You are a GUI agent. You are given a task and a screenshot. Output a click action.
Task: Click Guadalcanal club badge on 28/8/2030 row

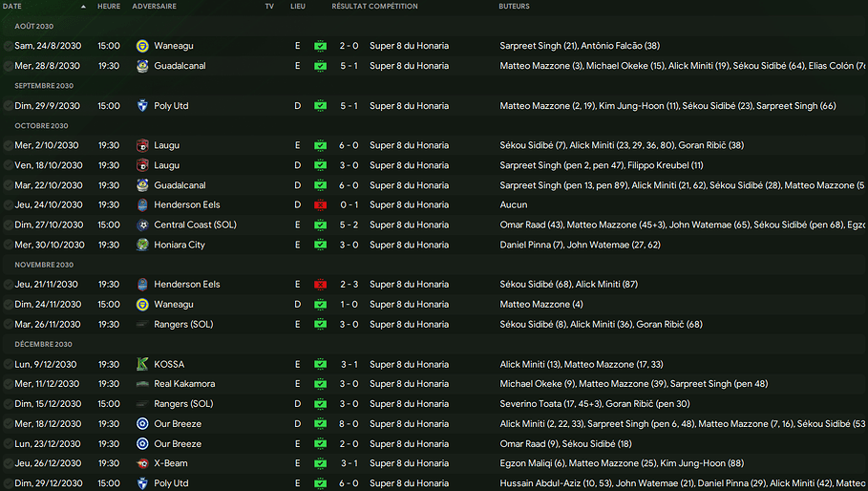click(x=142, y=66)
